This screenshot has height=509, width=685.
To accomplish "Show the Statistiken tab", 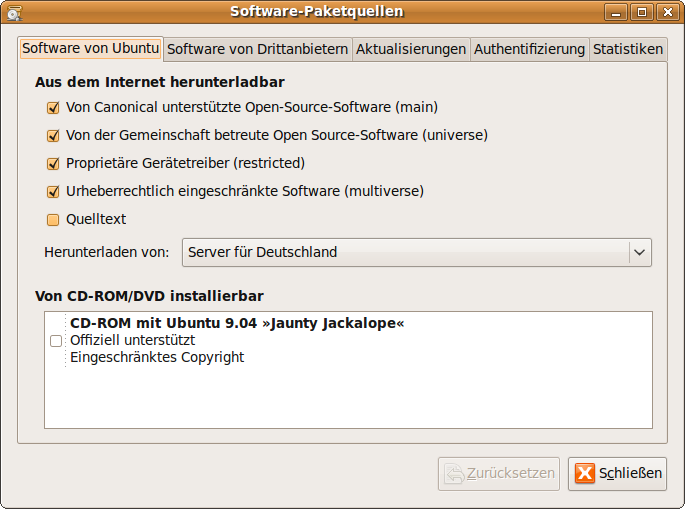I will [x=628, y=49].
